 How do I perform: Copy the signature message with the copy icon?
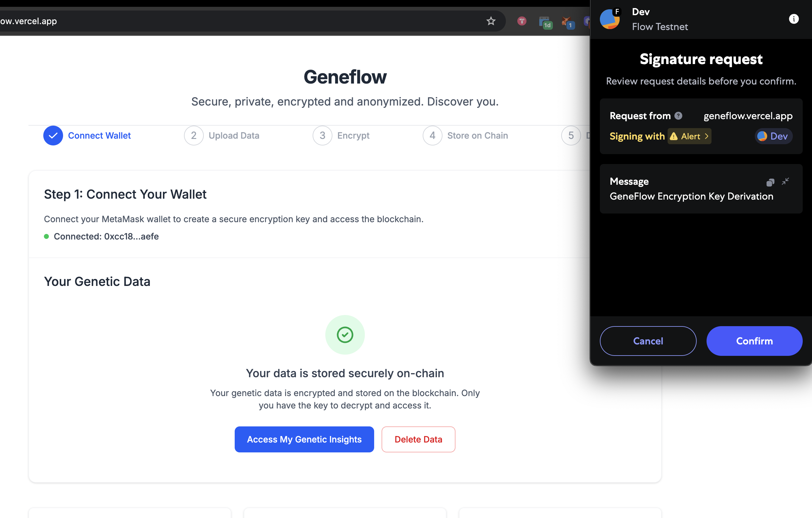tap(770, 182)
